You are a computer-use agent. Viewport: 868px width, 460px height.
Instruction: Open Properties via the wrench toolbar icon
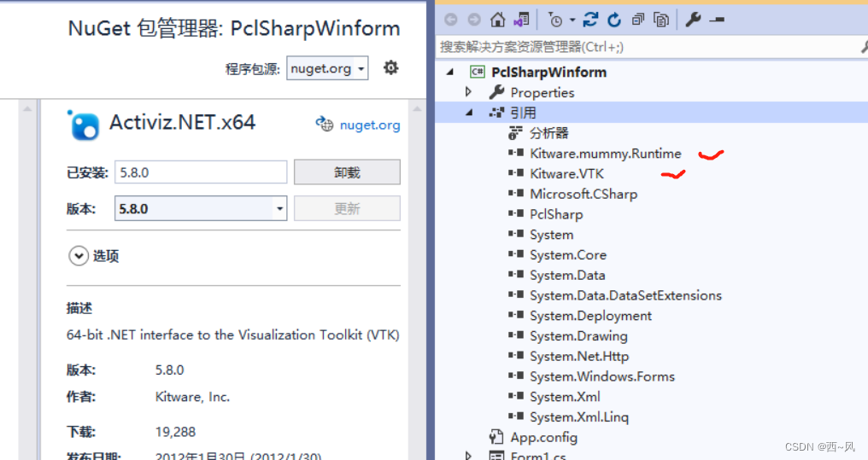click(693, 20)
